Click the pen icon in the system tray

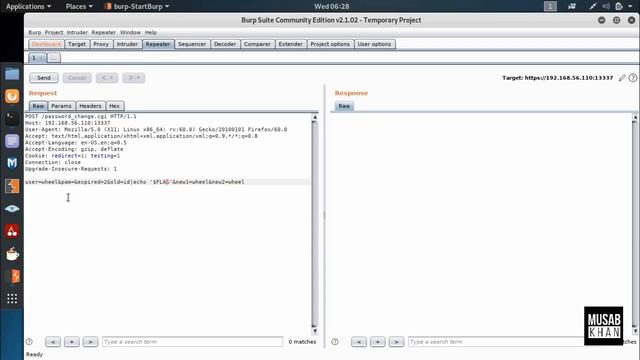593,6
